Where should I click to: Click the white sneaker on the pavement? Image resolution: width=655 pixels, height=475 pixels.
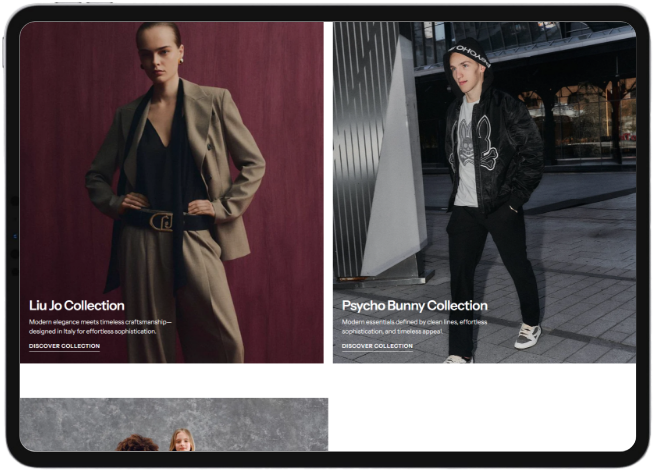pos(527,336)
